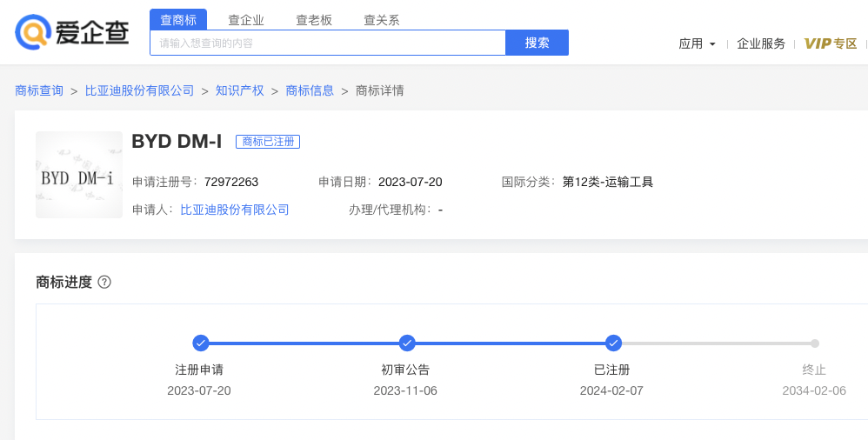
Task: Select the 第12类-运输工具 classification text
Action: tap(608, 182)
